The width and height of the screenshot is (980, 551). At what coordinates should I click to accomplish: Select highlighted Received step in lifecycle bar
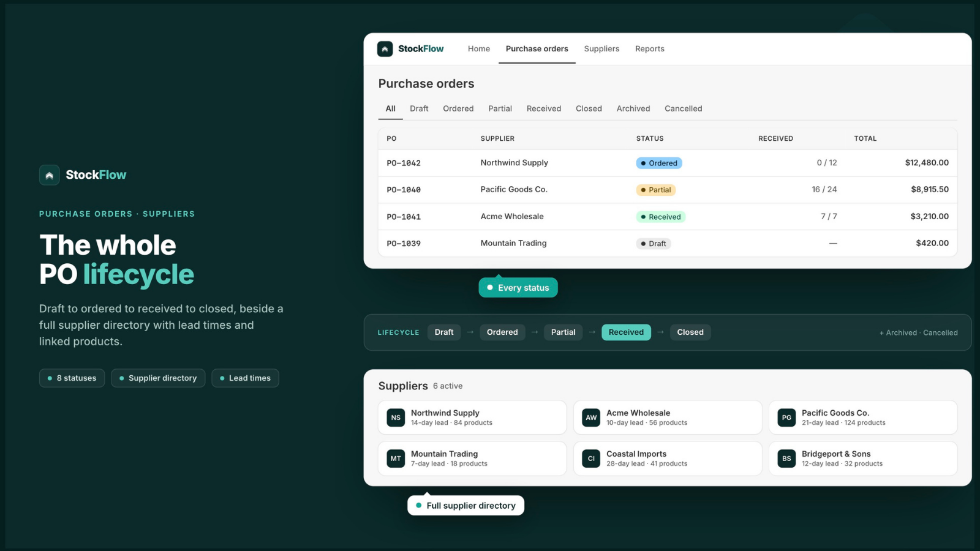[x=626, y=332]
